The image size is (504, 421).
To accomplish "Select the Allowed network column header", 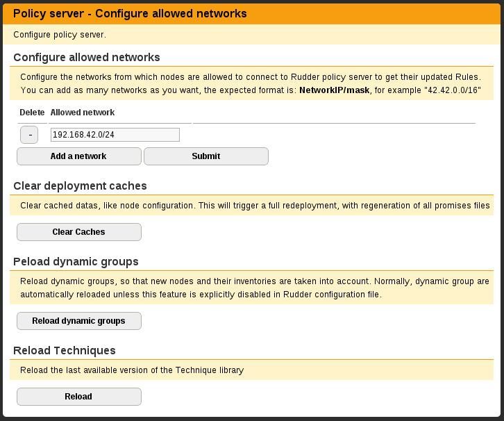I will (83, 113).
